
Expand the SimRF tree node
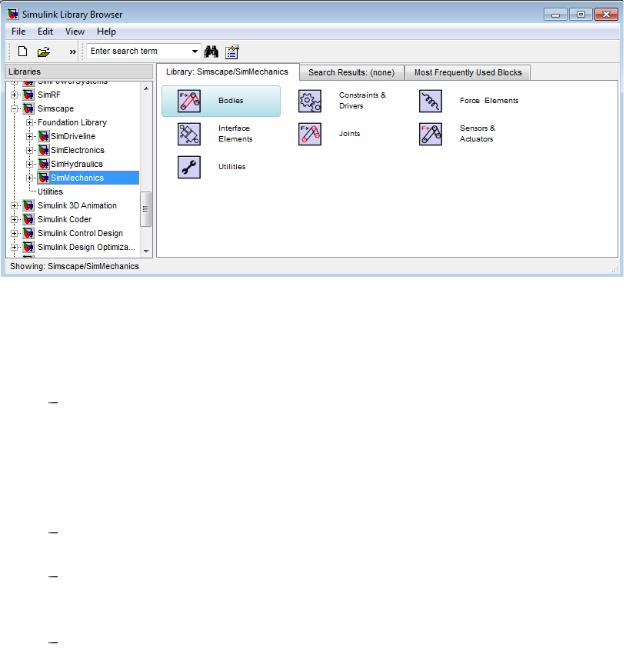15,95
